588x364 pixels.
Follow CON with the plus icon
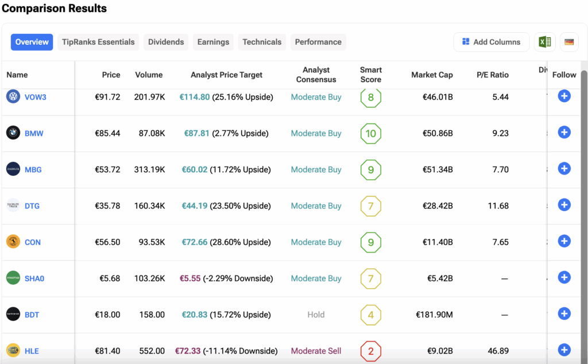(x=564, y=241)
